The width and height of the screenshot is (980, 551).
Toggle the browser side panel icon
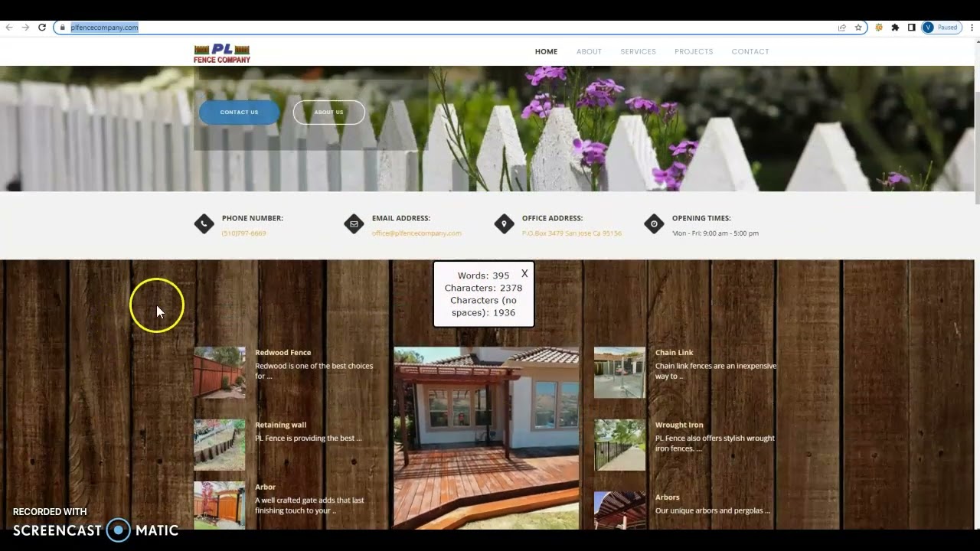point(911,28)
